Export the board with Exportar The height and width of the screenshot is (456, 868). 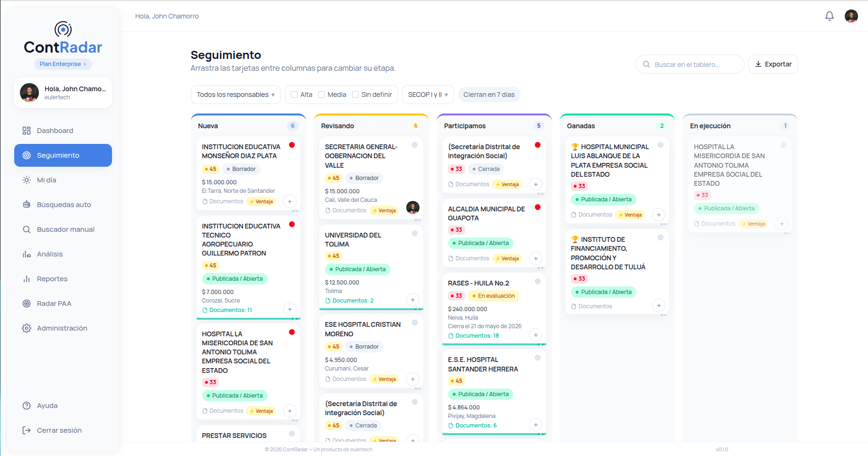click(773, 64)
